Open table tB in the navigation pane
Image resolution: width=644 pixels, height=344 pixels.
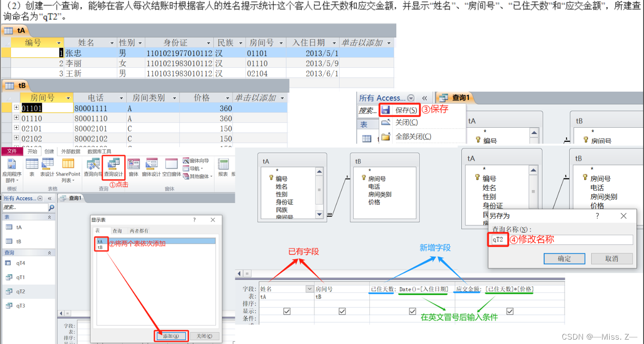(28, 241)
